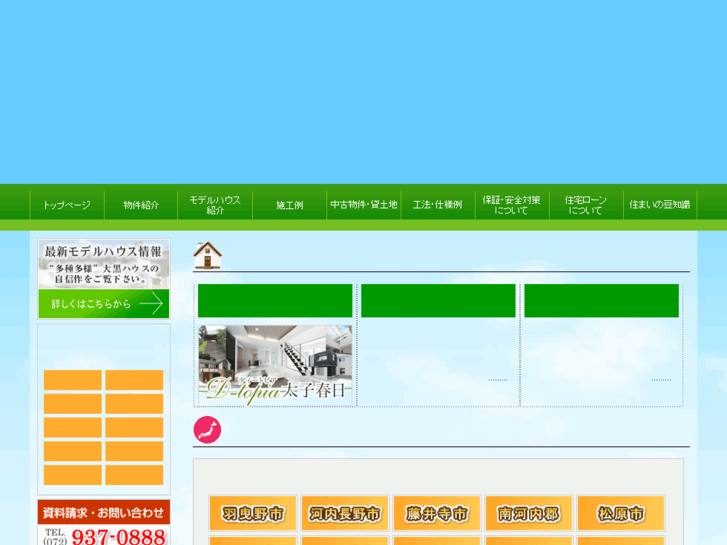Open the 施工例 menu entry
The width and height of the screenshot is (727, 545).
(289, 205)
